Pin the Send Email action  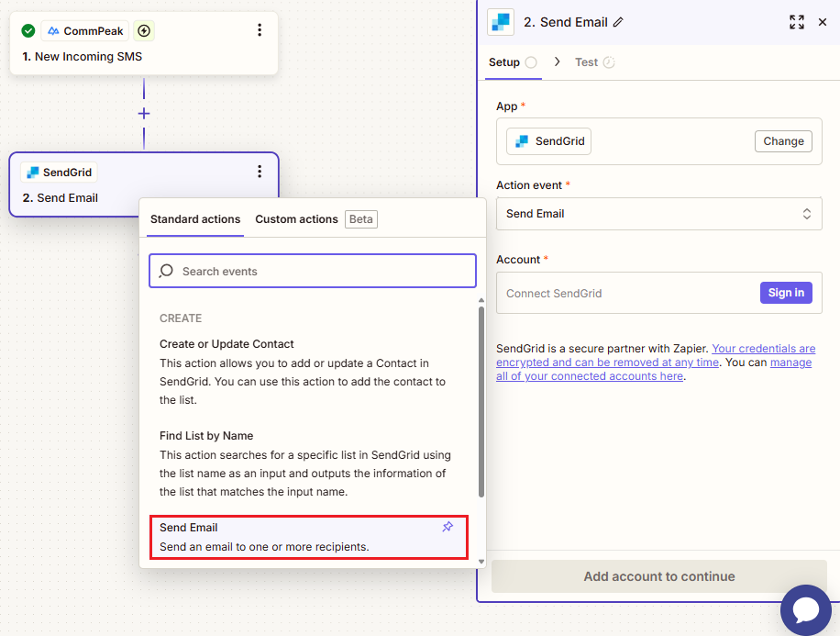coord(448,527)
